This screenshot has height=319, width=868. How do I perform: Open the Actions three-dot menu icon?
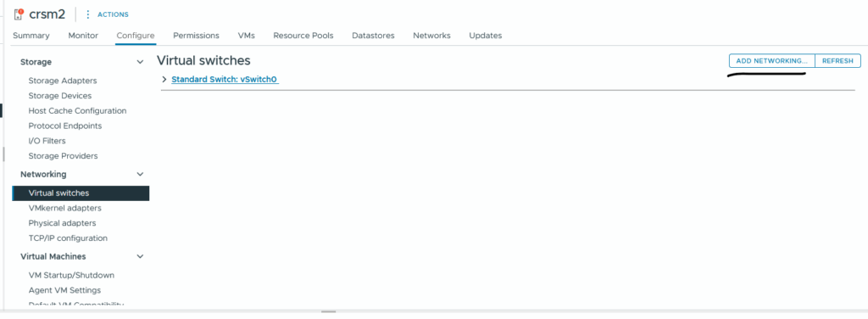point(87,14)
